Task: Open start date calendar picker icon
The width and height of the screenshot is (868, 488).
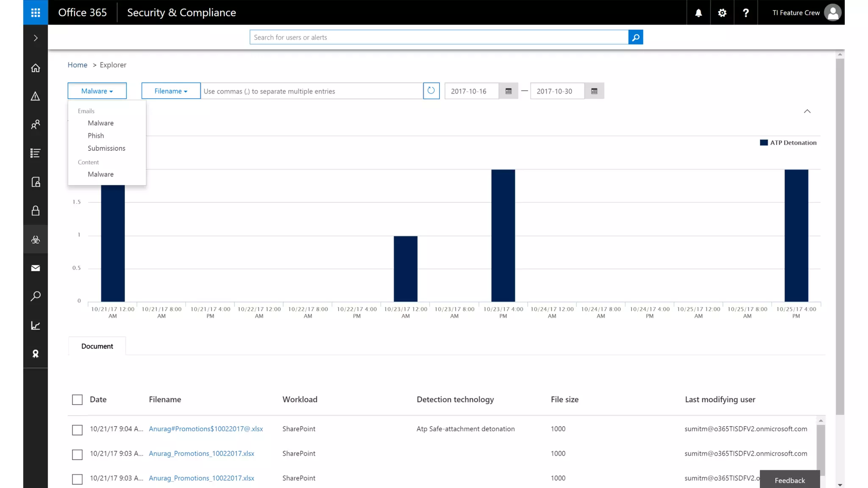Action: (x=509, y=91)
